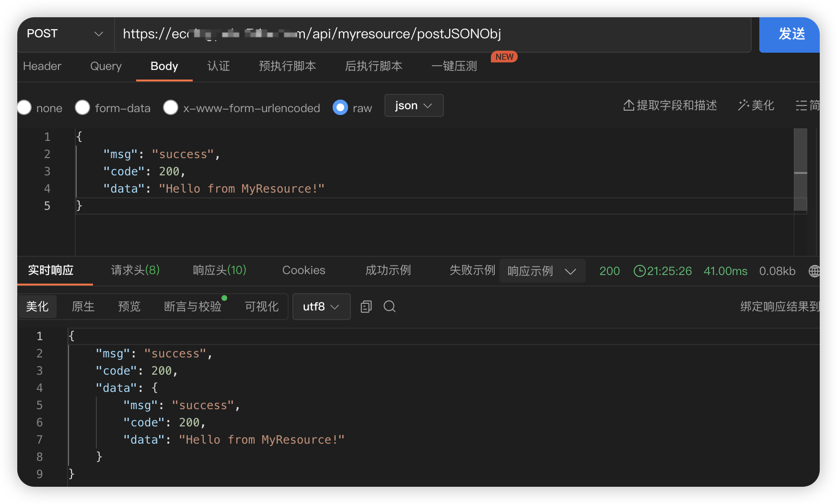Select the form-data radio button

pyautogui.click(x=82, y=107)
